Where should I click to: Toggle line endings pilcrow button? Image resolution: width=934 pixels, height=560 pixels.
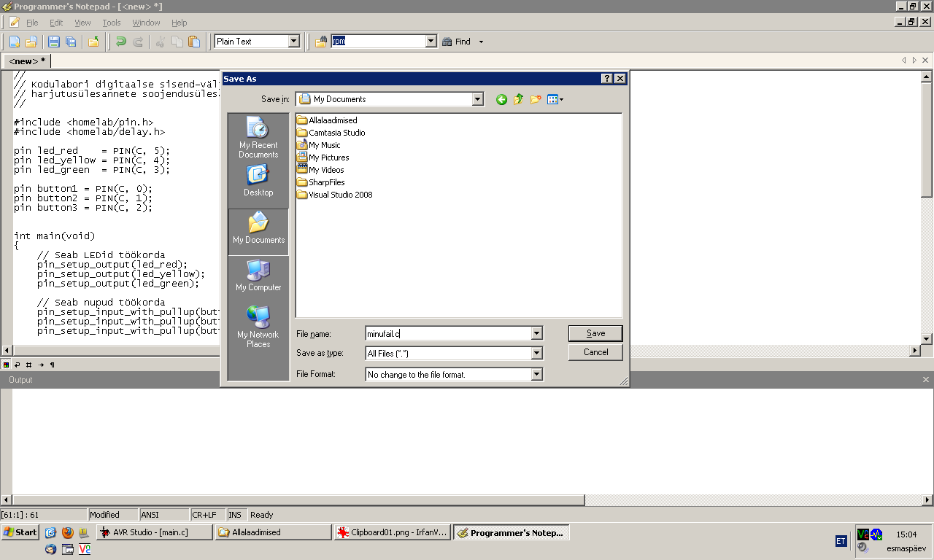click(x=52, y=365)
